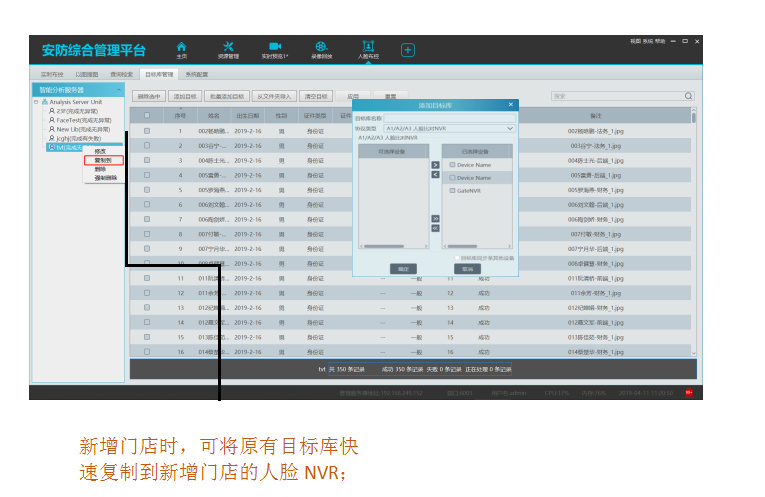Screen dimensions: 765x497
Task: Tick the checkbox for table row 1
Action: pyautogui.click(x=147, y=131)
